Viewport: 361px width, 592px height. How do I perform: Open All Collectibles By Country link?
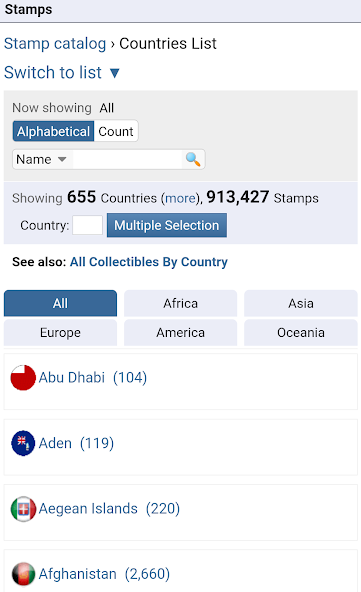point(149,262)
